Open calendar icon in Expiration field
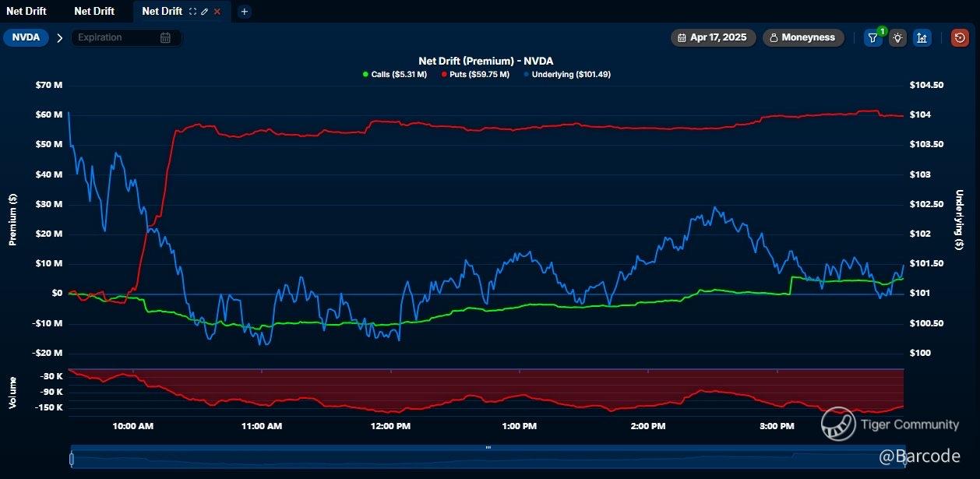 click(x=165, y=37)
